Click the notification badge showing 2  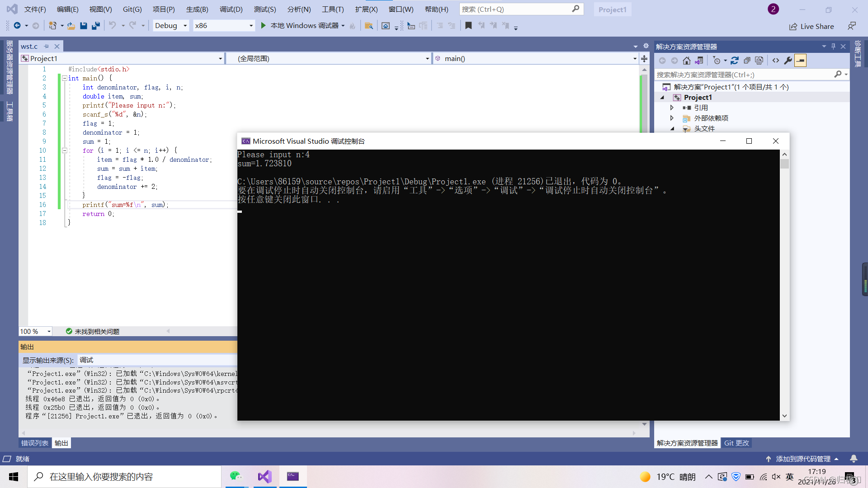coord(773,9)
